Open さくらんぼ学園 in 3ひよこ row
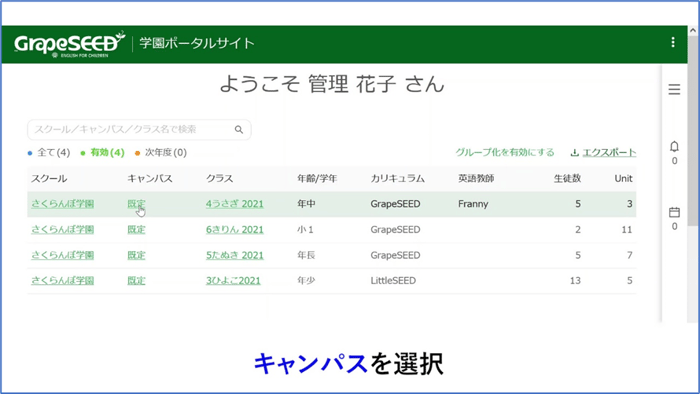The width and height of the screenshot is (700, 394). [62, 281]
